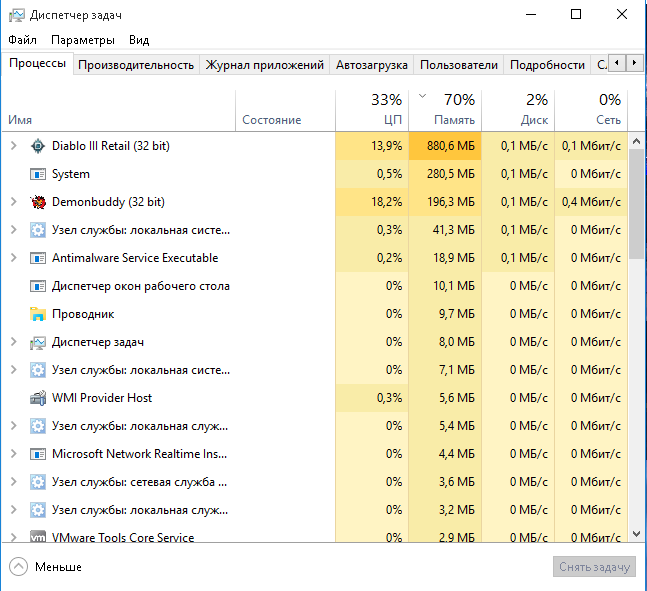Click the Diablo III Retail process icon
Viewport: 647px width, 591px height.
pyautogui.click(x=38, y=146)
